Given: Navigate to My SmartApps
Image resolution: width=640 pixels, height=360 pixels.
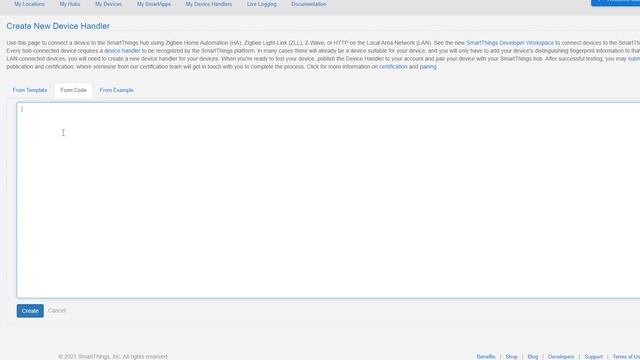Looking at the screenshot, I should [154, 4].
